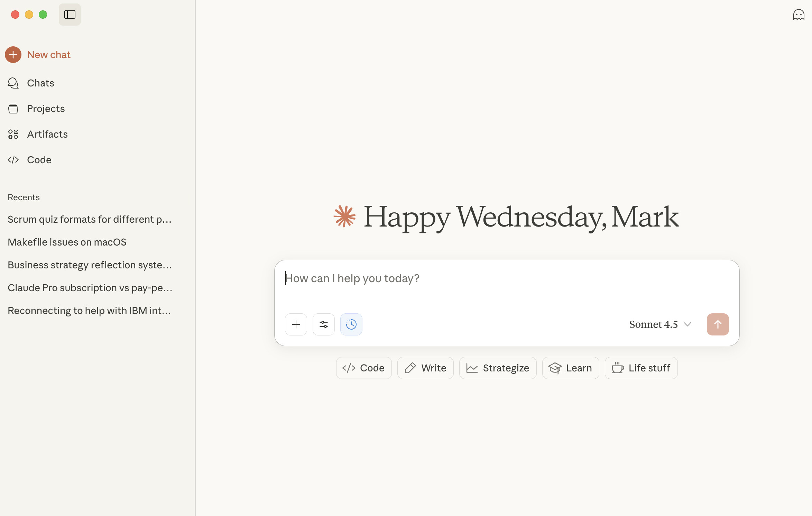Open the search and tools settings icon

coord(323,324)
